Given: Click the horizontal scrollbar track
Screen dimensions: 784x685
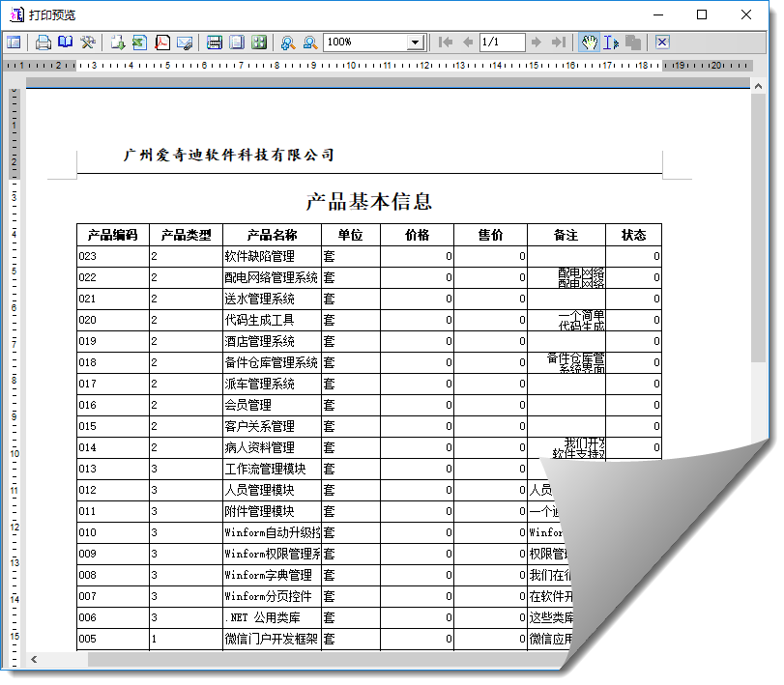Looking at the screenshot, I should click(x=325, y=660).
